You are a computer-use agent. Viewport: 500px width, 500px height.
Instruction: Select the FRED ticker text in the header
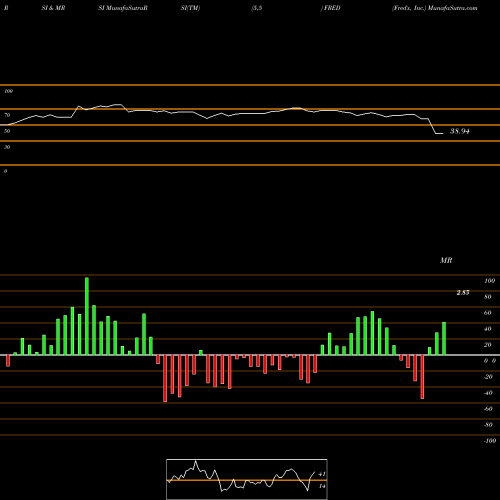[332, 8]
